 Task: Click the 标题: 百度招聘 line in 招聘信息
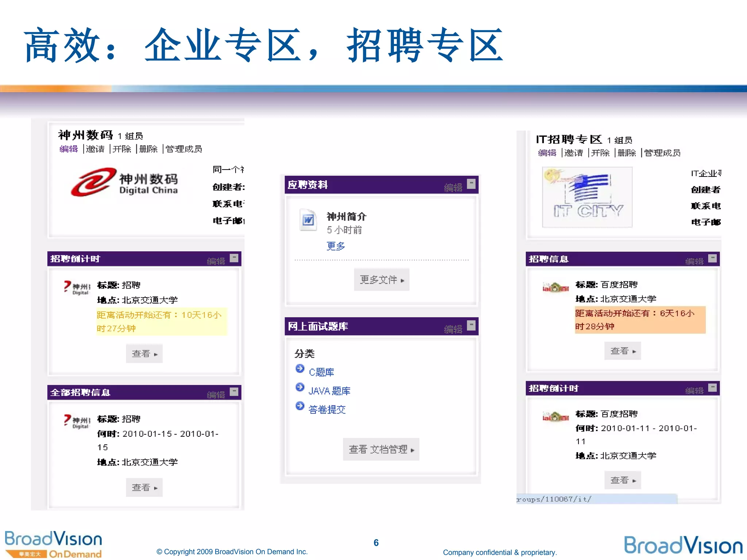(607, 284)
